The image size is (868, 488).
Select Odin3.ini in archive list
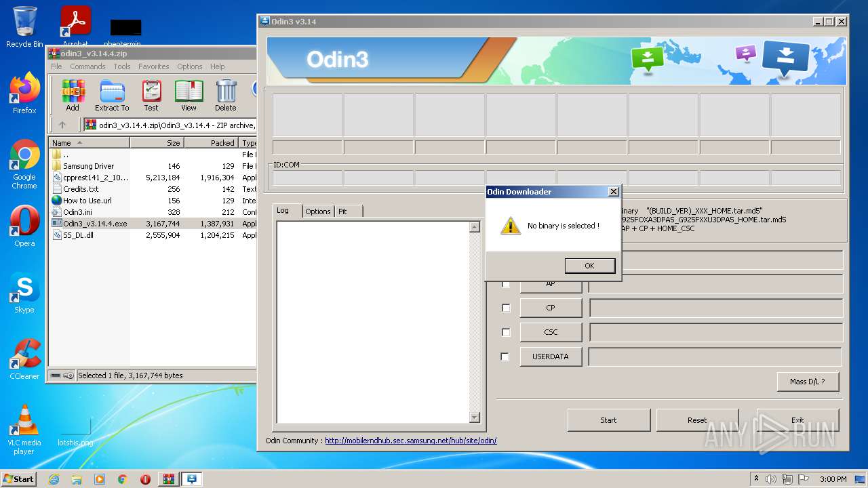pyautogui.click(x=153, y=212)
